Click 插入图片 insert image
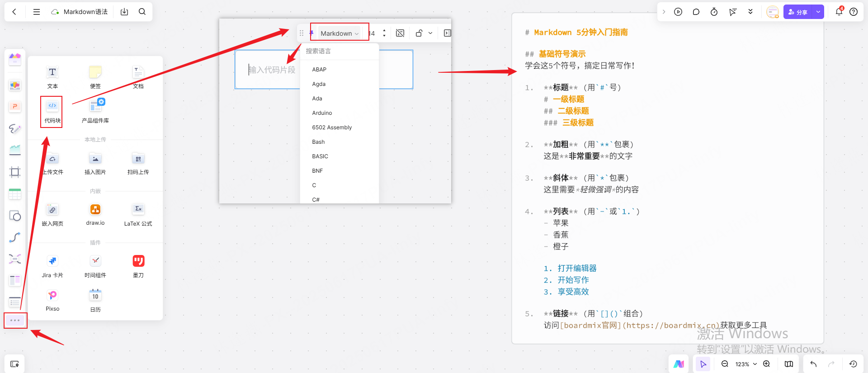 coord(95,164)
